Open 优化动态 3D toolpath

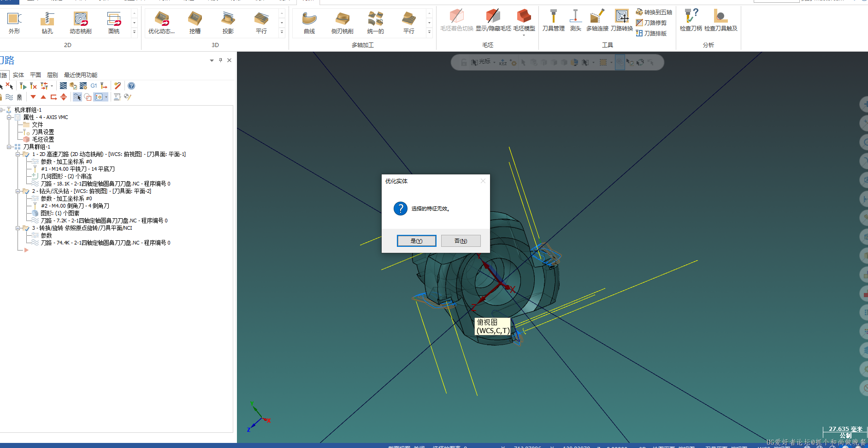(x=161, y=23)
